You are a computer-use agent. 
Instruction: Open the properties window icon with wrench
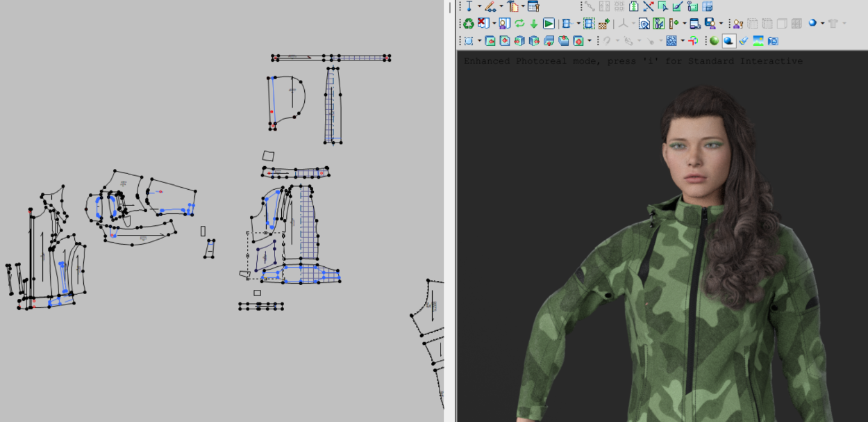[x=533, y=6]
